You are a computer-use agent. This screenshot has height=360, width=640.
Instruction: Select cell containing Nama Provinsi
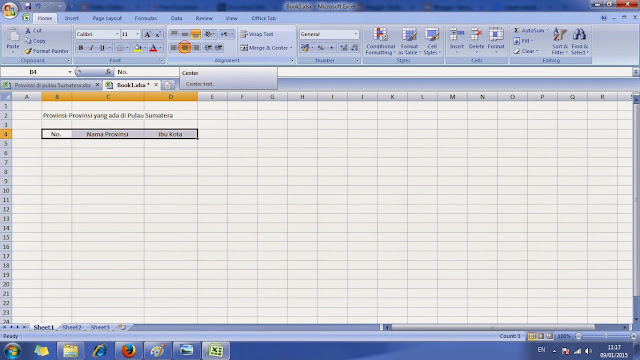coord(108,134)
